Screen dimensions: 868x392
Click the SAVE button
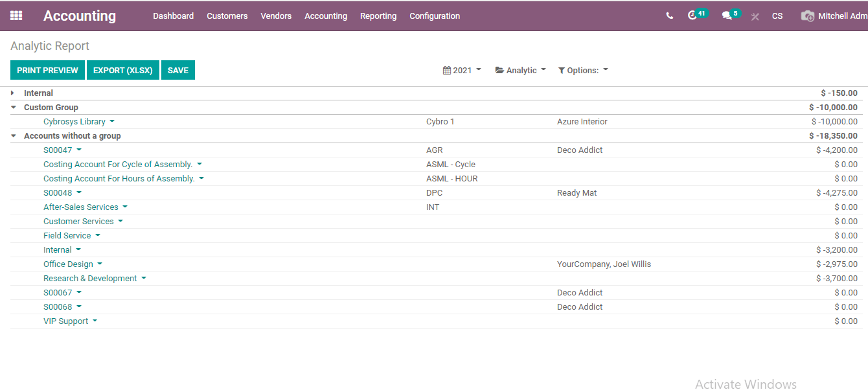tap(178, 70)
